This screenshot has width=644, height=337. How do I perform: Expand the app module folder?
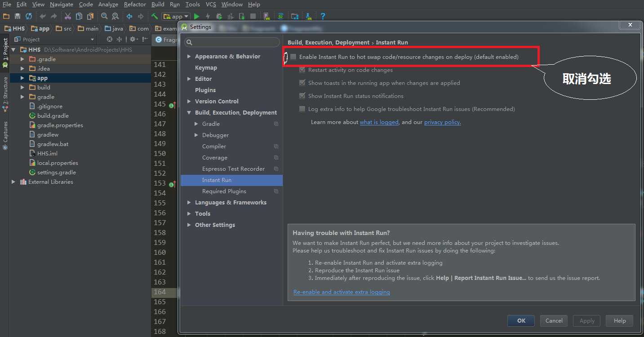[22, 78]
